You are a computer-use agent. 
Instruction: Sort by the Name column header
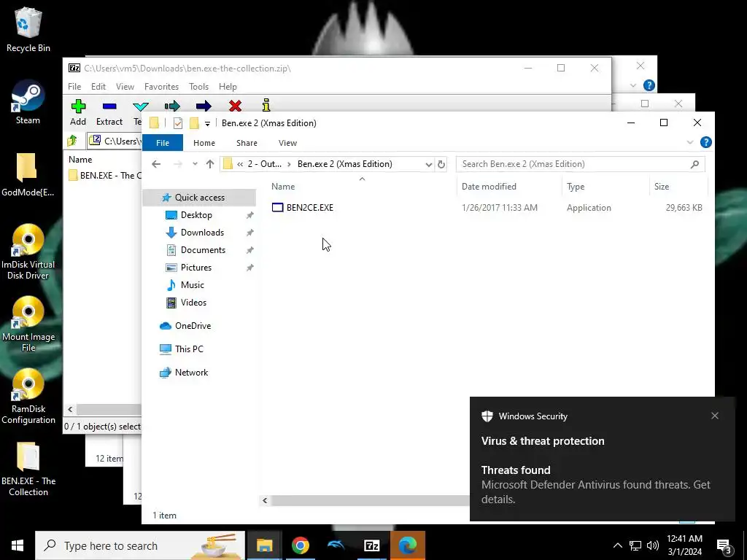(283, 187)
